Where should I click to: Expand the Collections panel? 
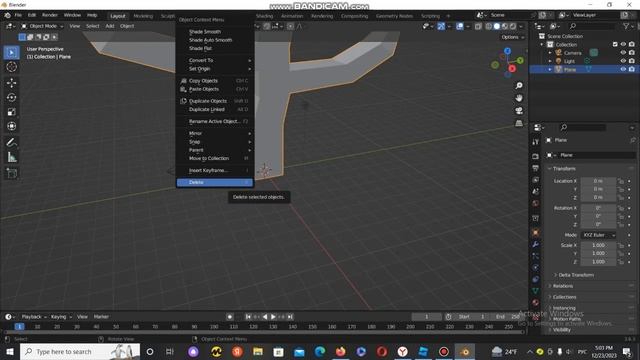click(x=564, y=297)
